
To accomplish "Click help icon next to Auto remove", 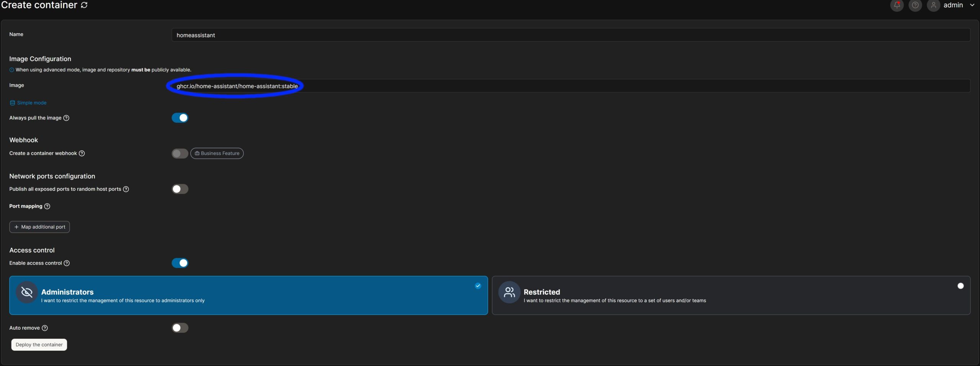I will (45, 328).
